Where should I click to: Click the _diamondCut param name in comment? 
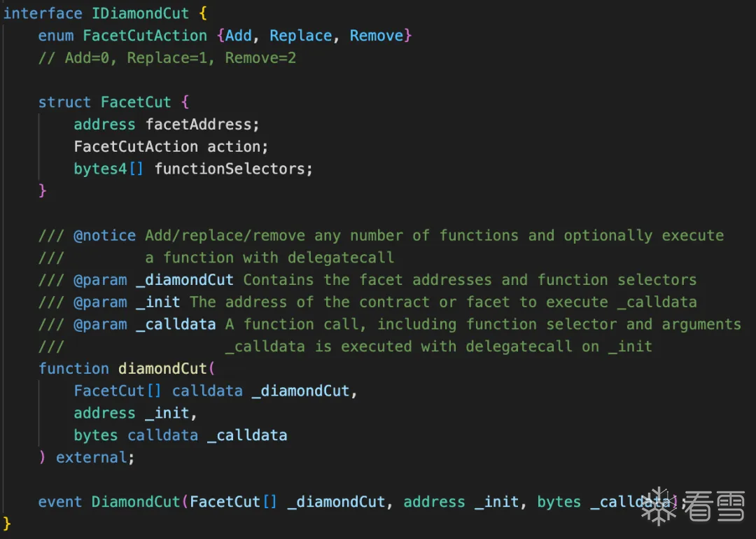(185, 279)
